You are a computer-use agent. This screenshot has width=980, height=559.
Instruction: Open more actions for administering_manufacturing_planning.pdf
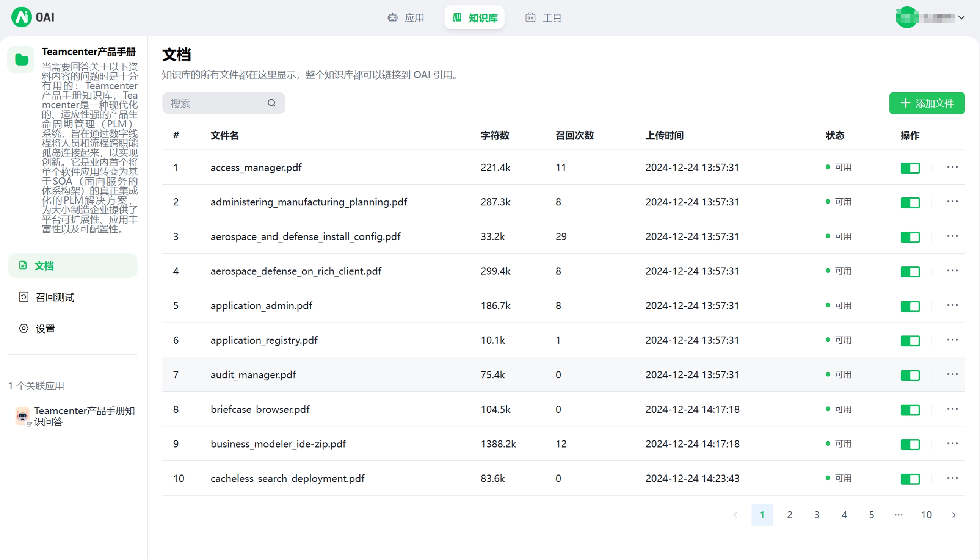pos(952,202)
